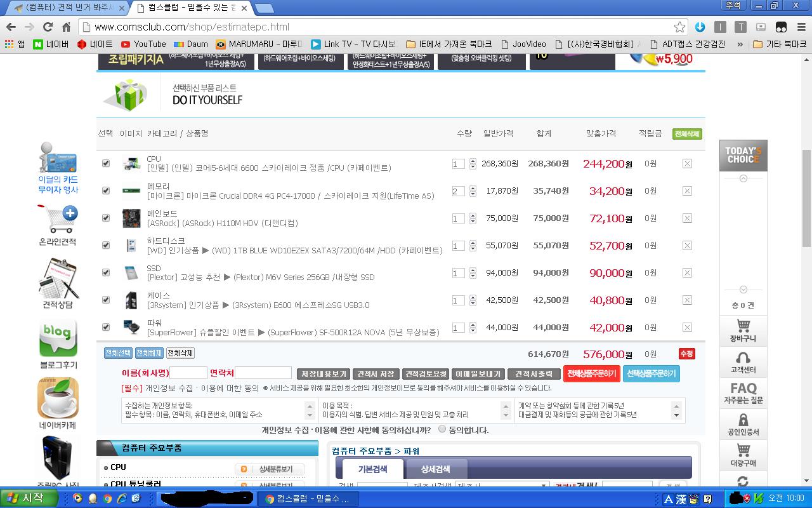Open the 고객센터 headset icon

(743, 363)
